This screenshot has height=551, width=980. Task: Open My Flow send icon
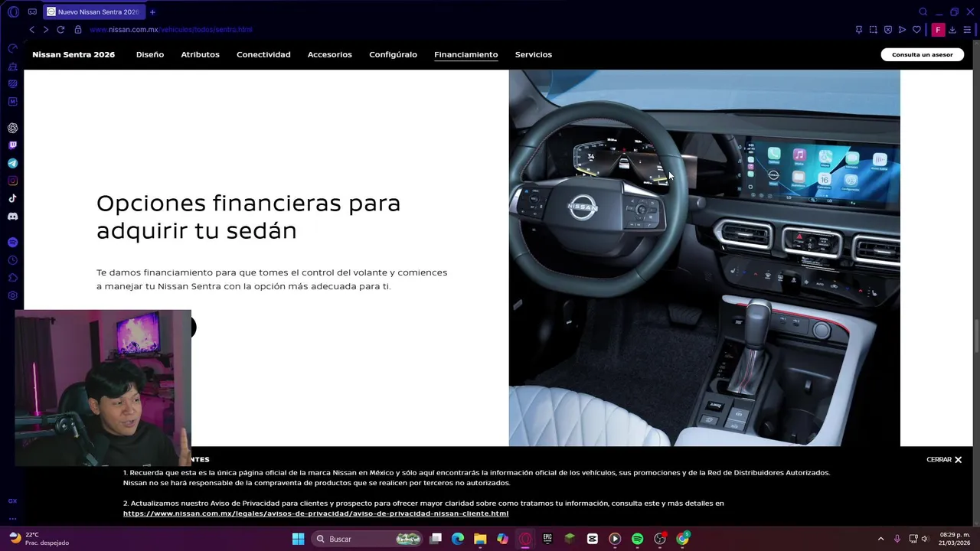point(903,30)
